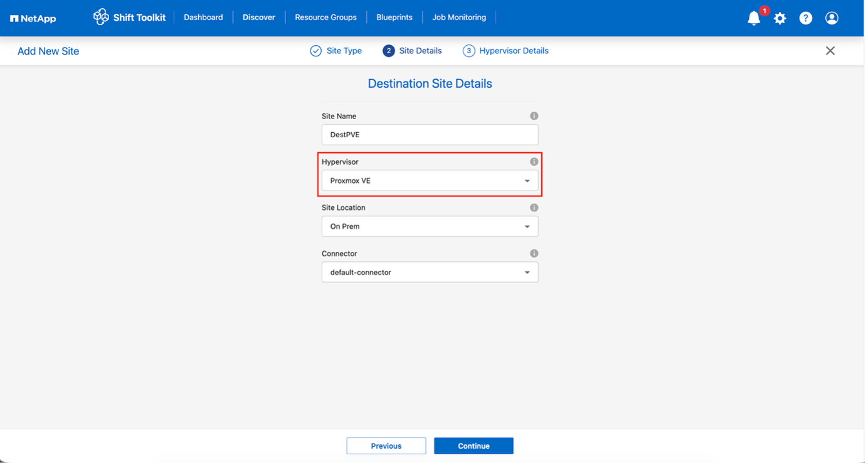Open the settings gear in top bar
868x465 pixels.
(780, 18)
